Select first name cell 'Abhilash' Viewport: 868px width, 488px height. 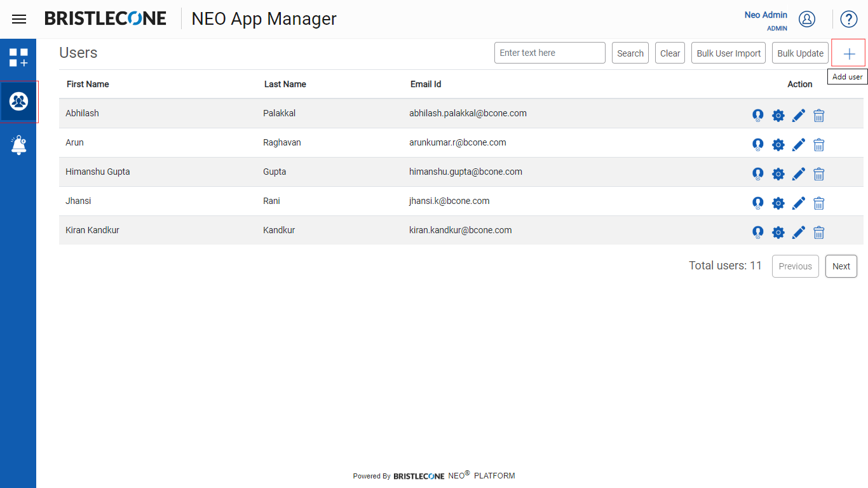point(82,113)
